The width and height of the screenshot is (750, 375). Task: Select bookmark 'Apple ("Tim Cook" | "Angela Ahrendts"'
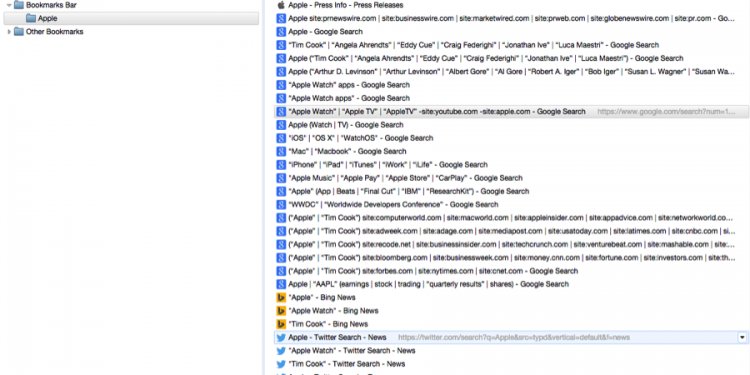coord(485,58)
